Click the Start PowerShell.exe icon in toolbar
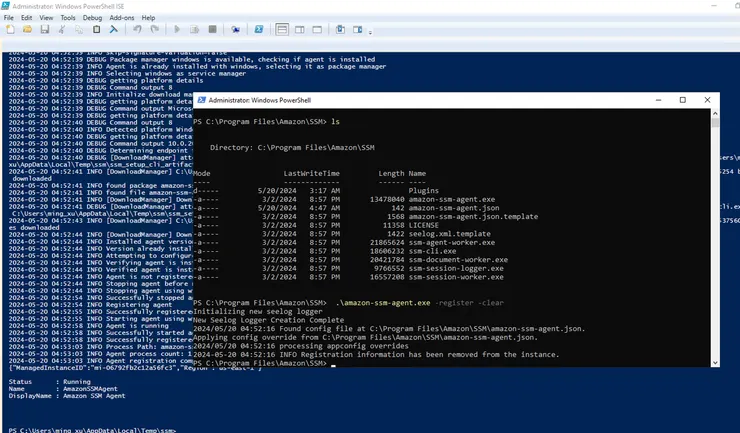The height and width of the screenshot is (433, 740). [259, 30]
